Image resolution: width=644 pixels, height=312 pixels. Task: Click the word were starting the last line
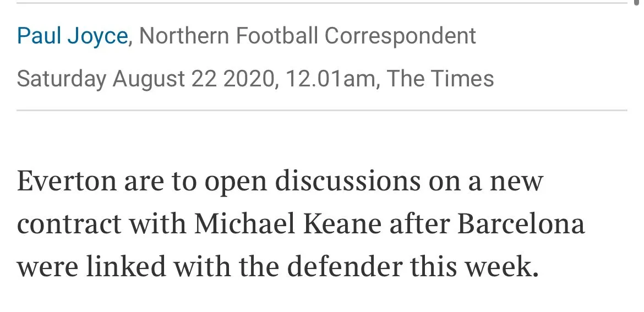click(48, 267)
